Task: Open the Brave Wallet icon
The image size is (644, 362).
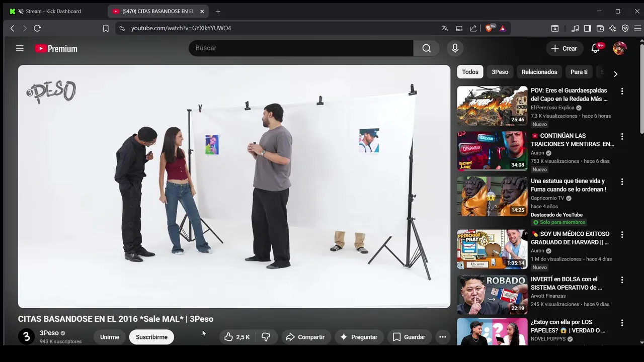Action: [600, 28]
